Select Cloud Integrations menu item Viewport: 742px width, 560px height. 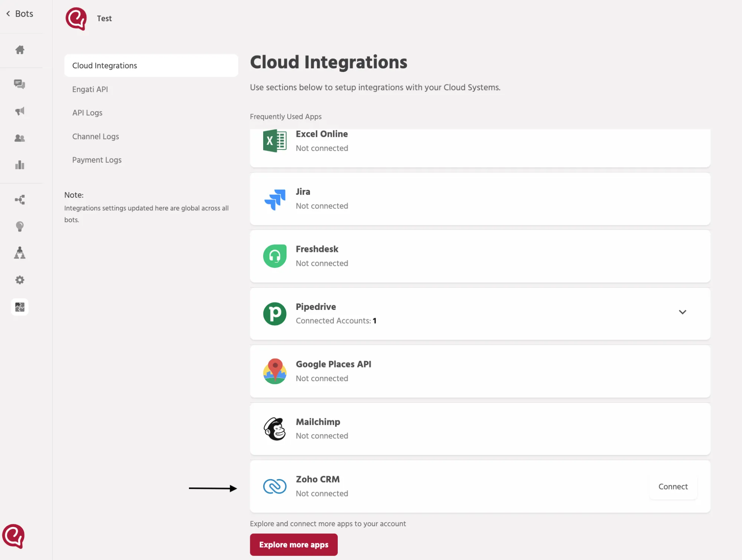click(151, 65)
